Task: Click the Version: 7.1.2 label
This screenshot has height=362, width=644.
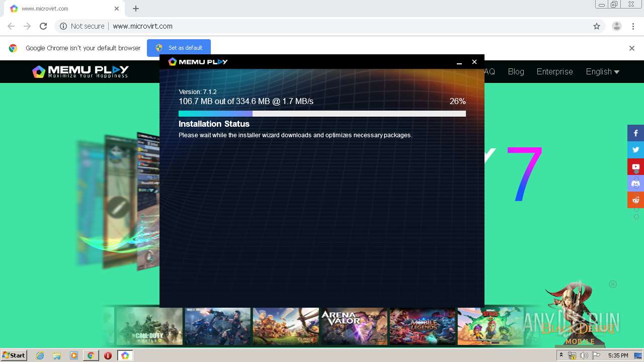Action: click(x=197, y=92)
